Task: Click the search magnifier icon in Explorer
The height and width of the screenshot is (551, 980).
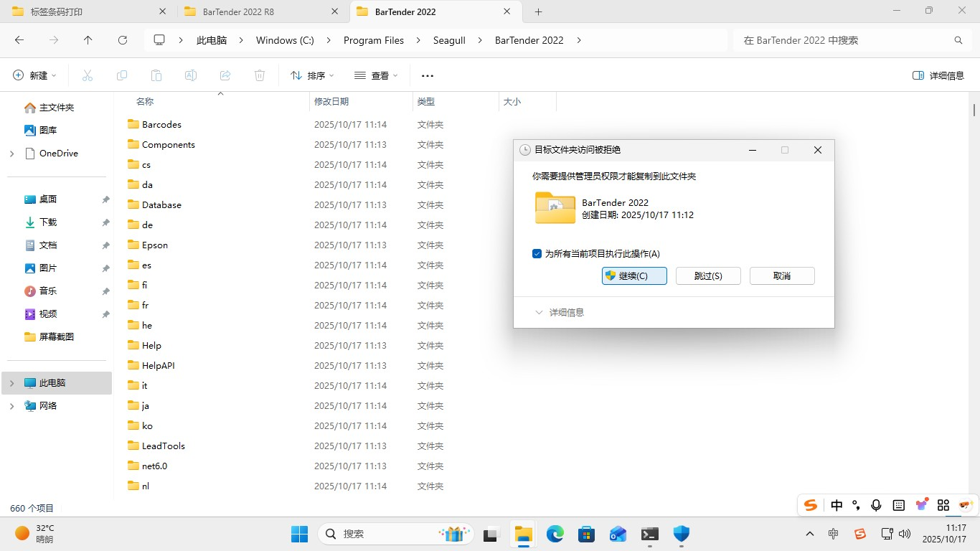Action: [958, 40]
